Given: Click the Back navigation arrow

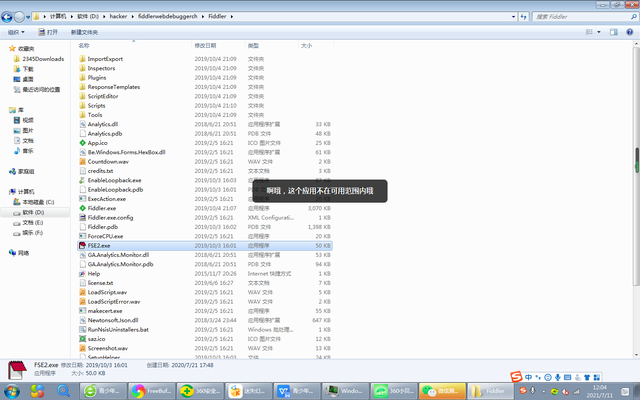Looking at the screenshot, I should (x=7, y=17).
